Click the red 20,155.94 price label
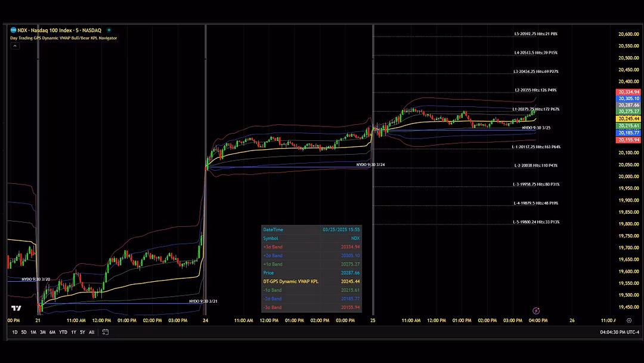Viewport: 644px width, 363px height. (x=628, y=140)
